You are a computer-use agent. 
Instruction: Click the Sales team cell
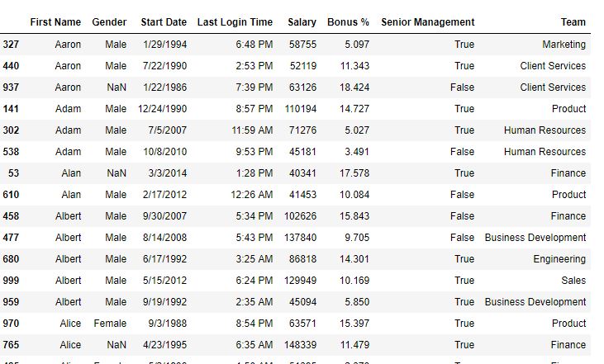573,281
